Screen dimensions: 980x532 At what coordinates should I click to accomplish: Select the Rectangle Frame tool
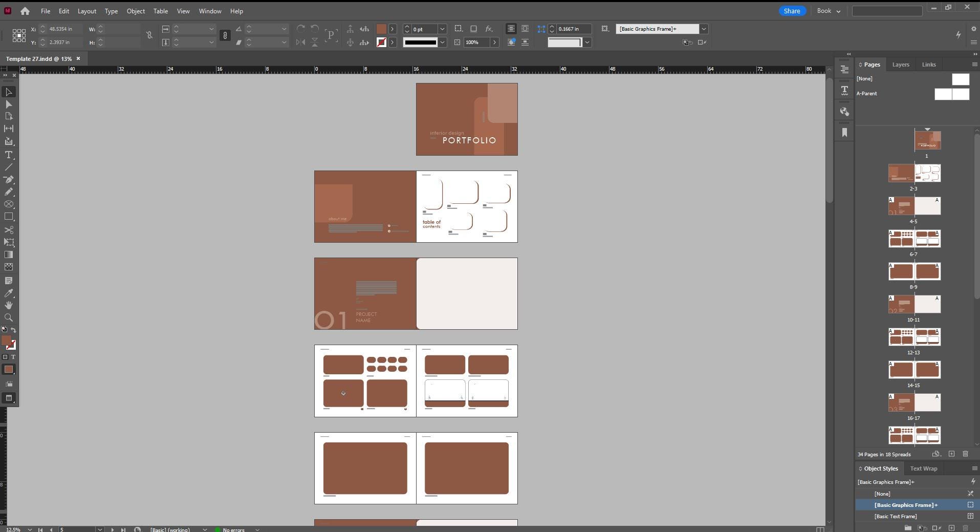[x=9, y=204]
